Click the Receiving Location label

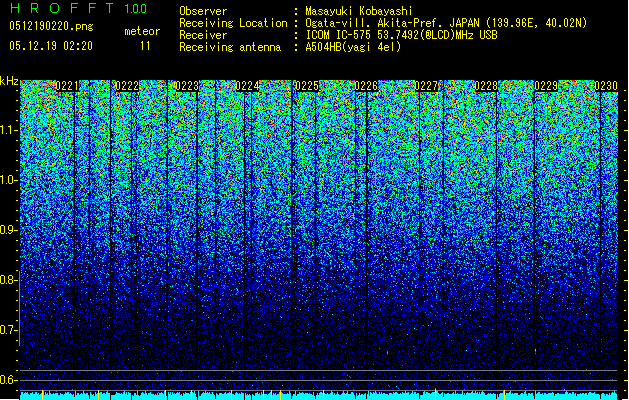point(233,23)
